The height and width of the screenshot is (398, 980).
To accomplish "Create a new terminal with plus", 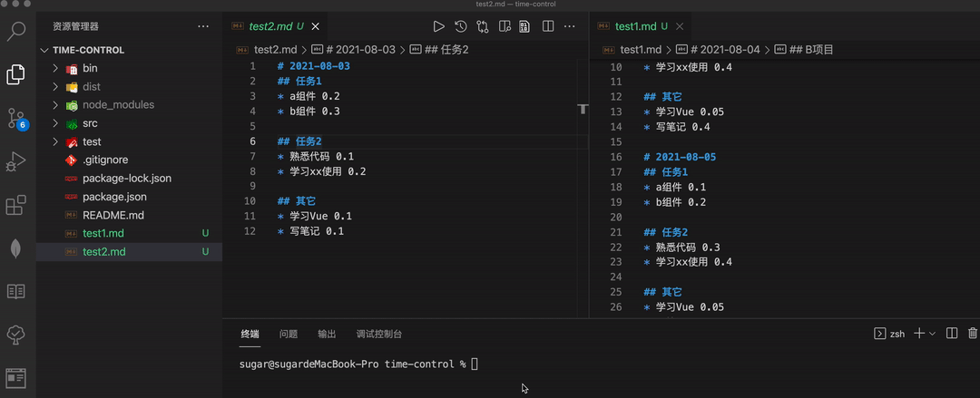I will click(918, 333).
